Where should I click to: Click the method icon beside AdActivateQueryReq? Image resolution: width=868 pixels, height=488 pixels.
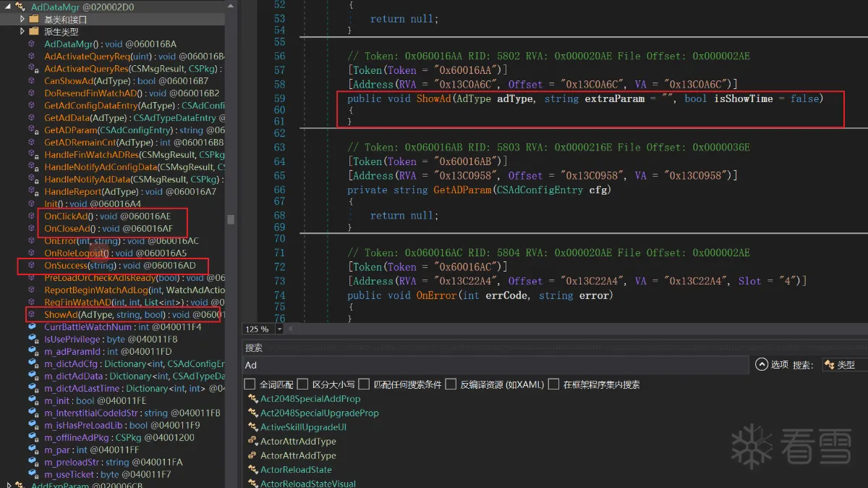[31, 56]
